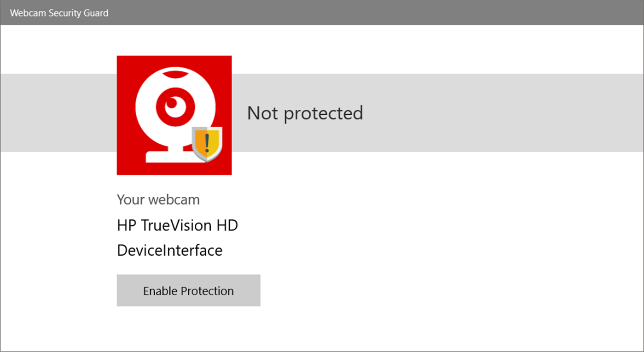Select the exclamation mark inside the shield
Screen dimensions: 644x352
pyautogui.click(x=207, y=141)
